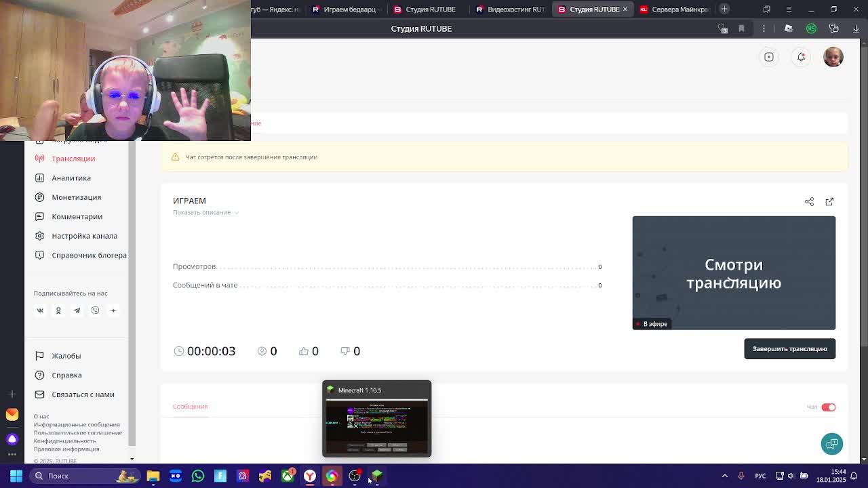Click the like count icon
The image size is (868, 488).
point(304,351)
